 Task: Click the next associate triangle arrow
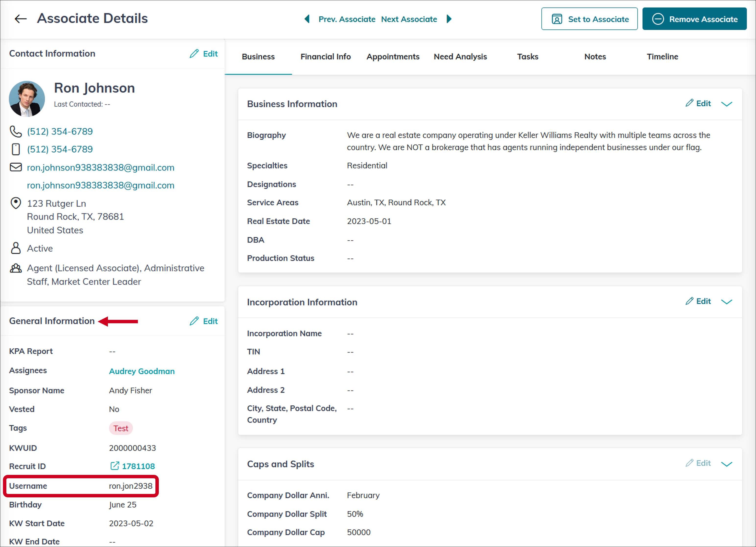pos(449,19)
